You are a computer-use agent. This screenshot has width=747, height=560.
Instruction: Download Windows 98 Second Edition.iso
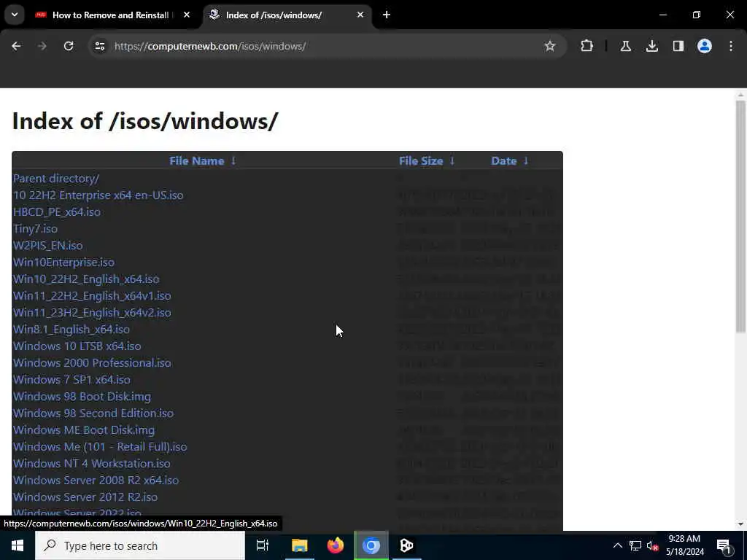(x=93, y=413)
